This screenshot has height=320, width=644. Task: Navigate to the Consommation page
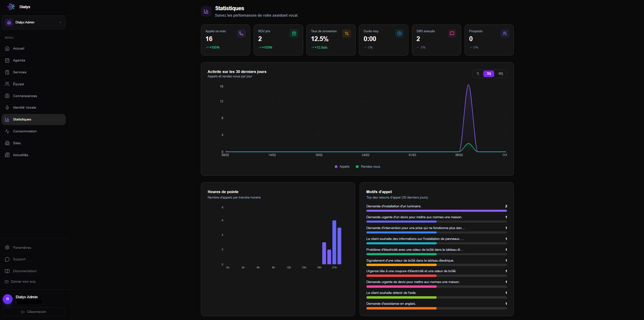coord(25,131)
